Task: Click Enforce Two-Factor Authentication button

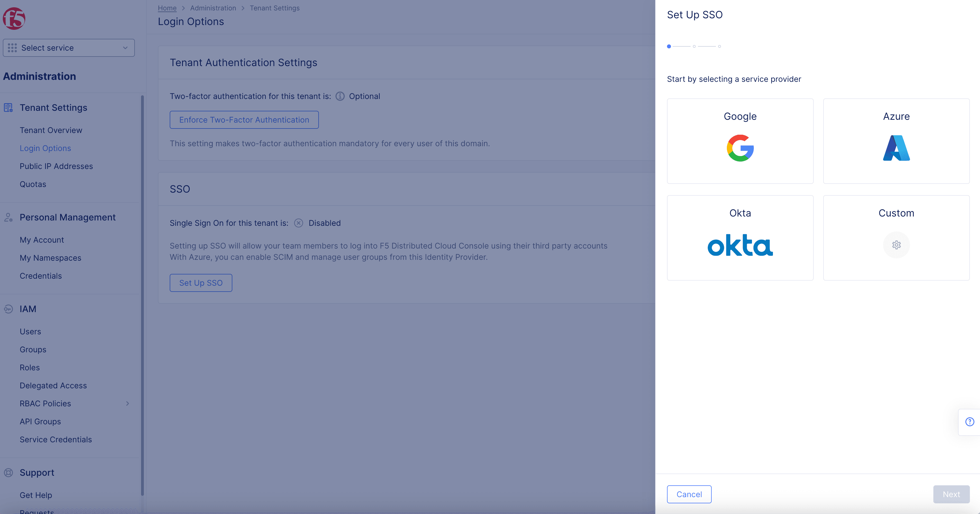Action: [x=244, y=120]
